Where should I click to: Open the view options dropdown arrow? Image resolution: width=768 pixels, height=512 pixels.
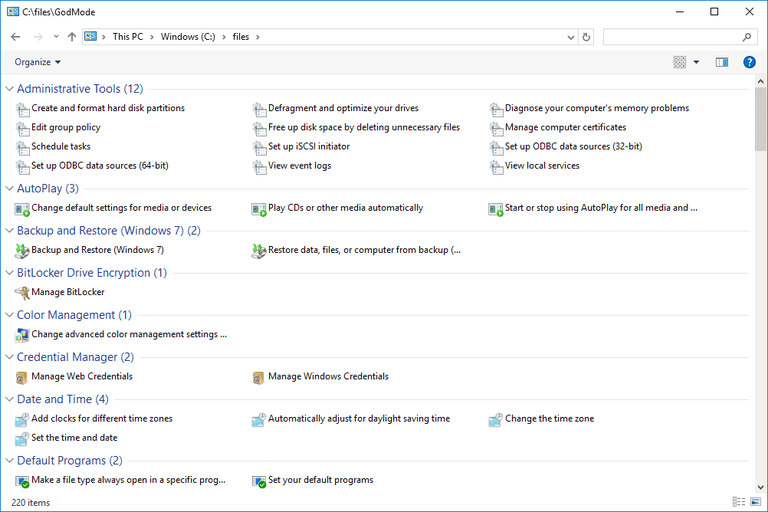tap(696, 62)
